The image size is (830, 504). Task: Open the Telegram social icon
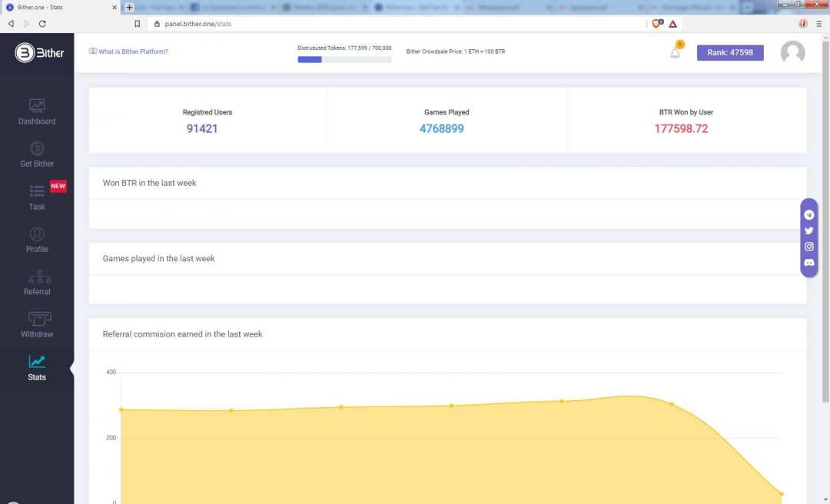pos(808,215)
